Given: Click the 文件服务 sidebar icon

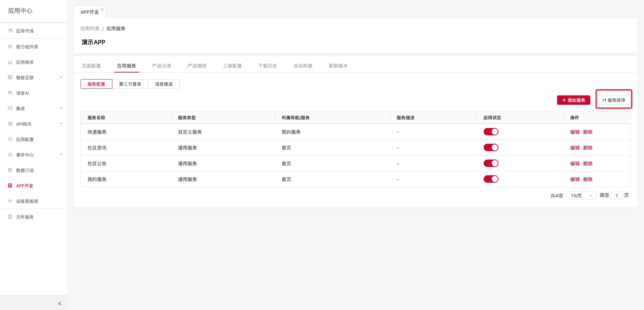Looking at the screenshot, I should click(10, 217).
